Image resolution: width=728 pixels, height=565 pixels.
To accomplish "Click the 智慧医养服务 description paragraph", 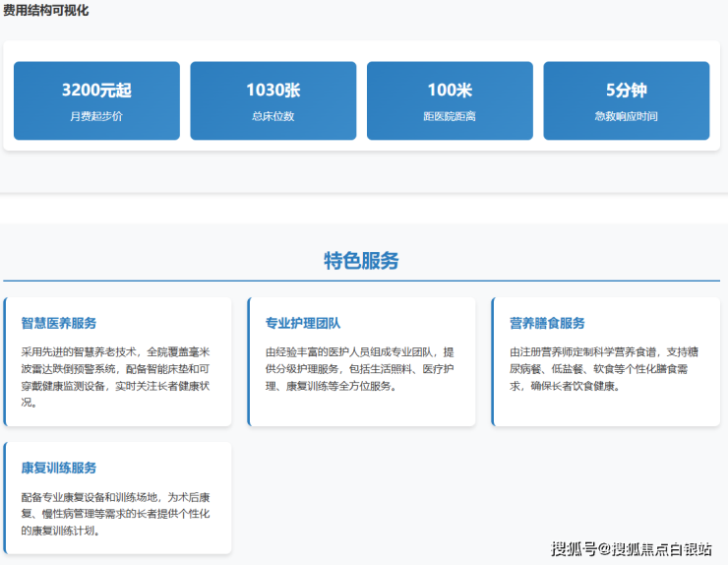I will click(x=116, y=377).
